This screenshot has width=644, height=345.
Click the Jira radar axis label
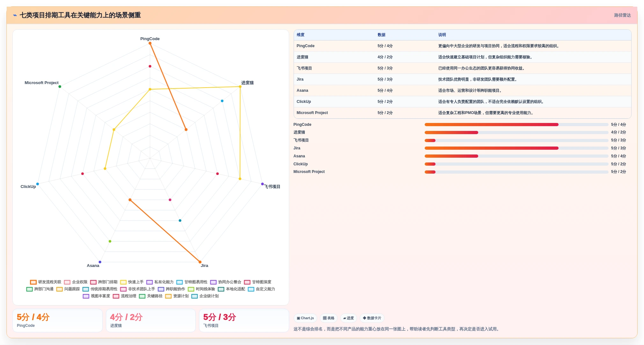[x=204, y=266]
